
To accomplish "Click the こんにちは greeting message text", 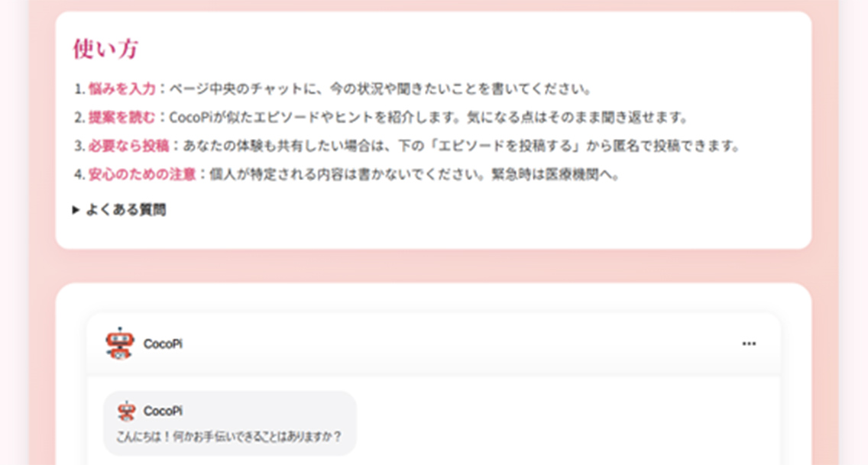I will click(229, 437).
